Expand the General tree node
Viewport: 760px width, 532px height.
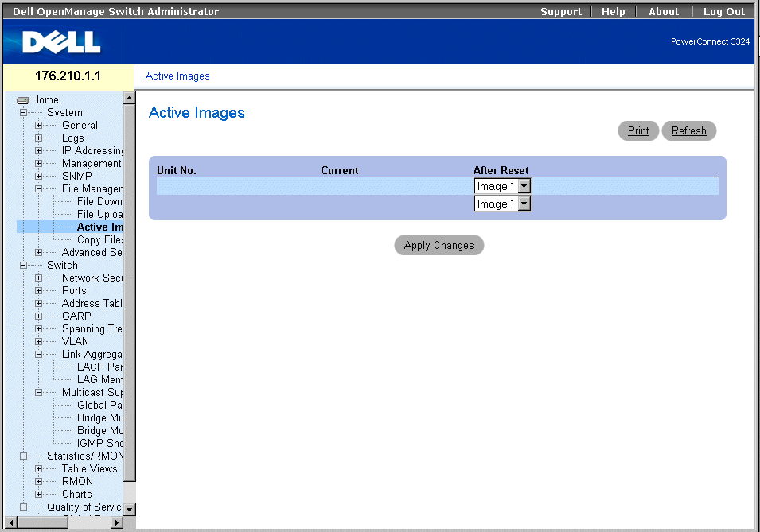point(38,125)
